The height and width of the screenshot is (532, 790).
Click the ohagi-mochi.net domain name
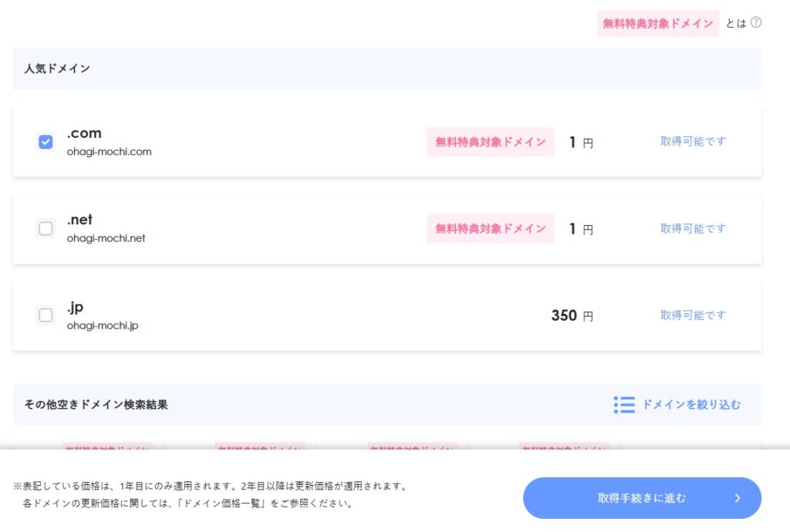point(106,238)
